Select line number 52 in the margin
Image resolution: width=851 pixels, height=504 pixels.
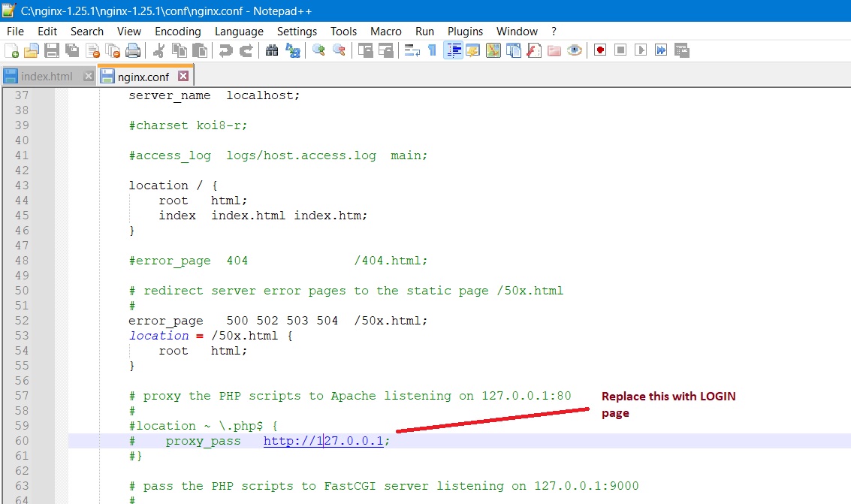23,320
